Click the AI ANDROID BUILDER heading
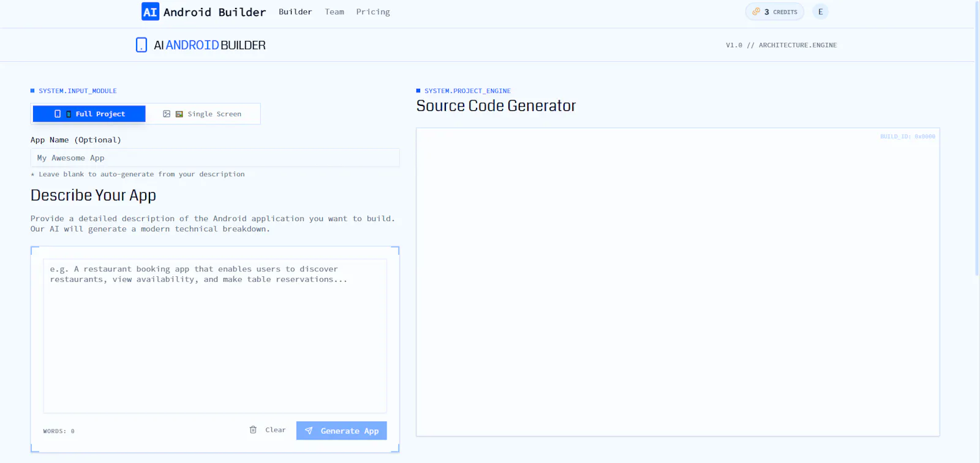Screen dimensions: 980x463 pos(209,45)
